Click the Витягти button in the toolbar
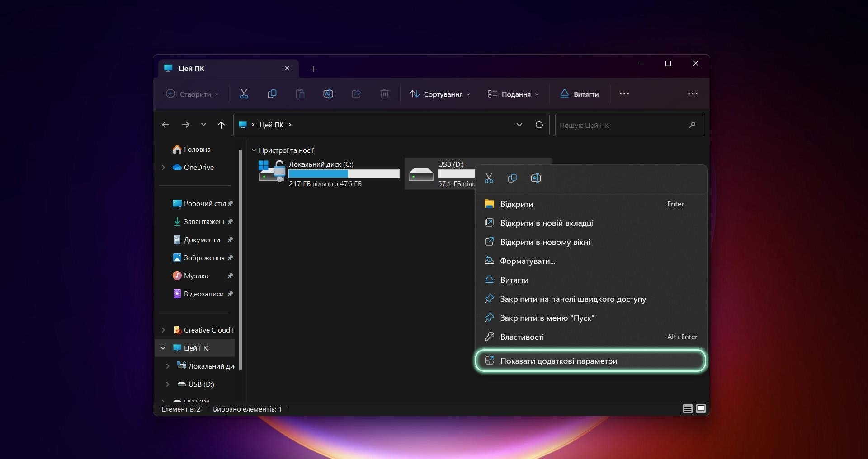The width and height of the screenshot is (868, 459). pos(580,94)
